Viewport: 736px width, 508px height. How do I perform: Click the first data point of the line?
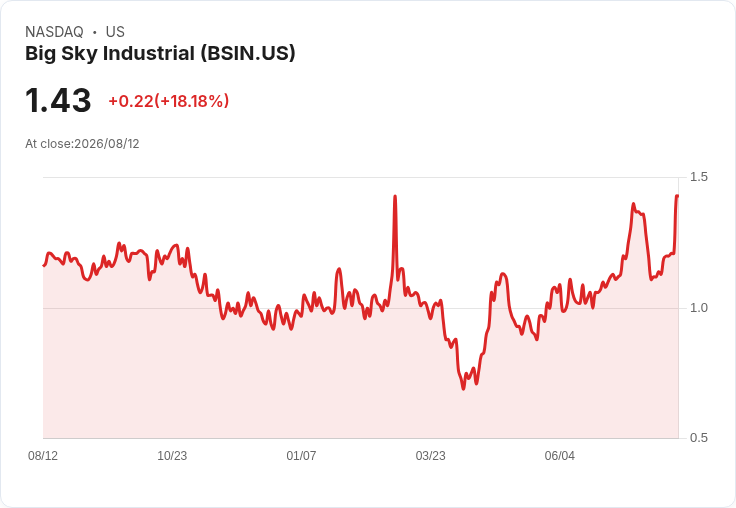coord(44,266)
